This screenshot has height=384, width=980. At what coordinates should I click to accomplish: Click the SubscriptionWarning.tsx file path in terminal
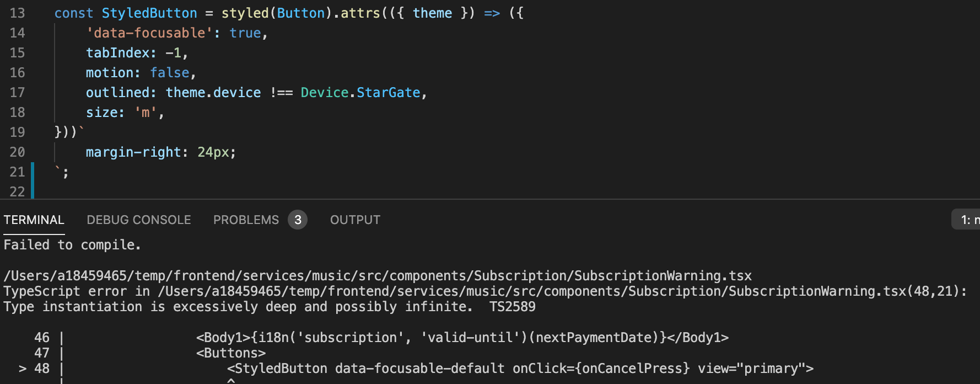point(378,275)
